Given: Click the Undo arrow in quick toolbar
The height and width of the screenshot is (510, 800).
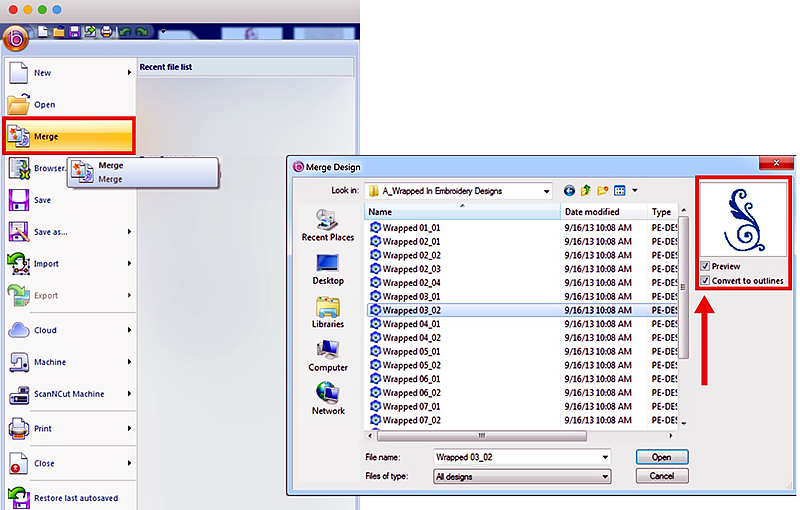Looking at the screenshot, I should click(x=124, y=32).
